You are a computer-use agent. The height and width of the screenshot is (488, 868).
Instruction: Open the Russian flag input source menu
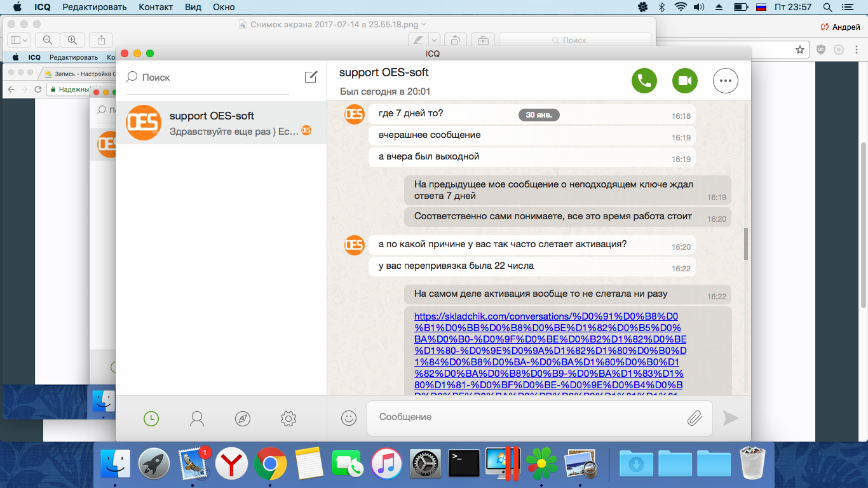(761, 7)
